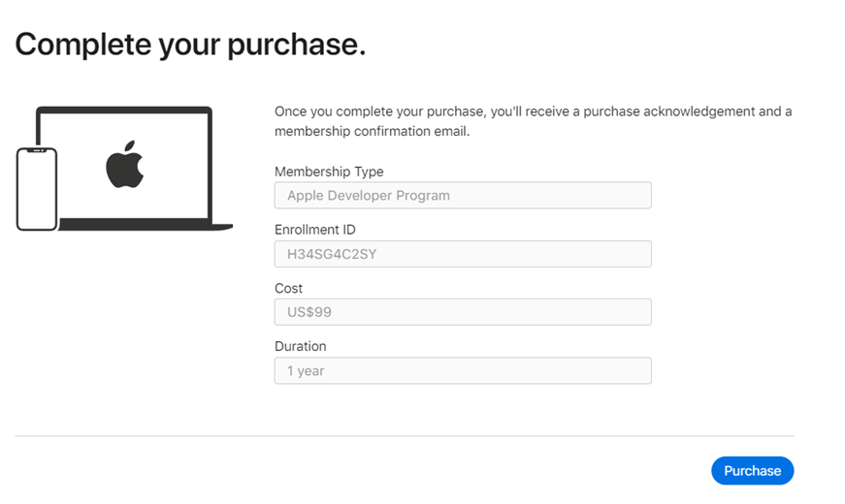Click the "Complete your purchase." heading
The height and width of the screenshot is (504, 845).
(190, 44)
